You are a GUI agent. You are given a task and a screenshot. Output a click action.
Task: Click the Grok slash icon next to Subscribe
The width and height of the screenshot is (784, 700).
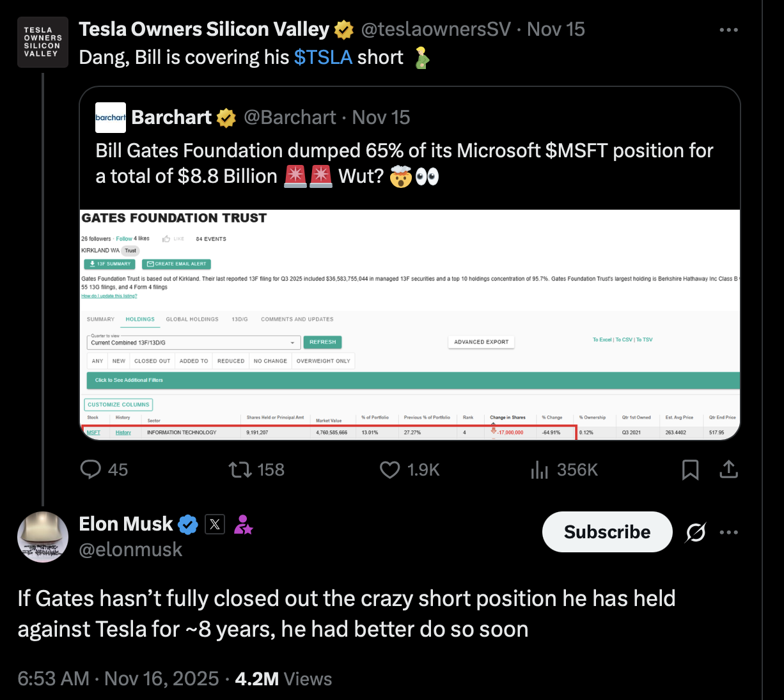coord(695,532)
